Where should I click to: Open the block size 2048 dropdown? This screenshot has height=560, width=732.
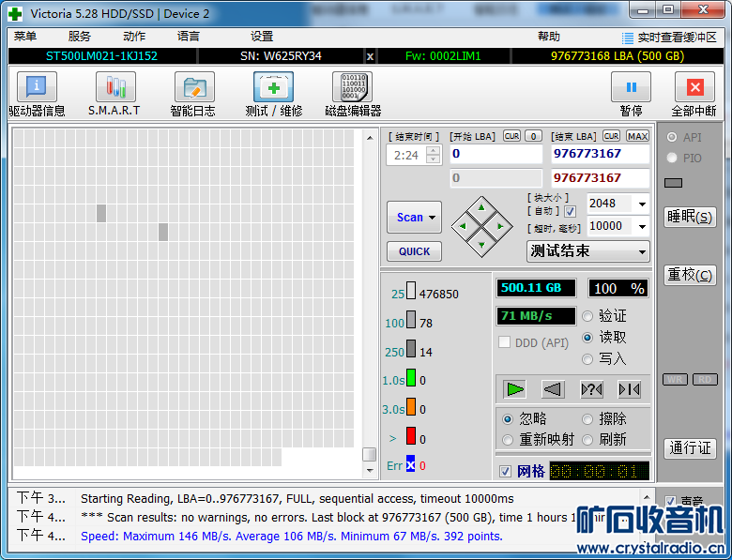tap(642, 204)
